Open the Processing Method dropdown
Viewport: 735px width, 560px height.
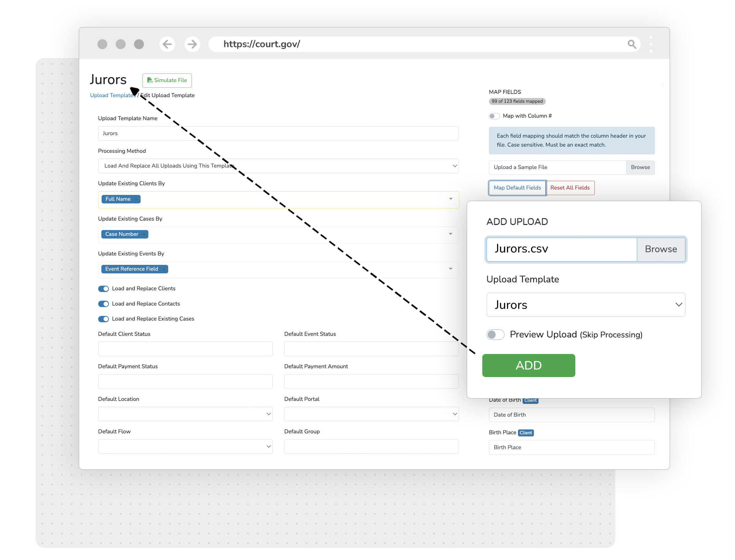pyautogui.click(x=278, y=166)
